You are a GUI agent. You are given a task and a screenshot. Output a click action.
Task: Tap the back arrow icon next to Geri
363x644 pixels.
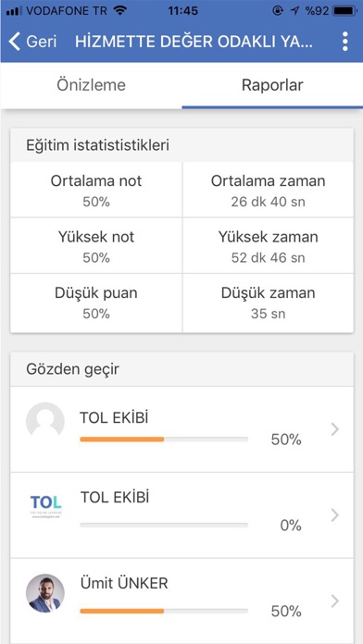click(x=15, y=42)
